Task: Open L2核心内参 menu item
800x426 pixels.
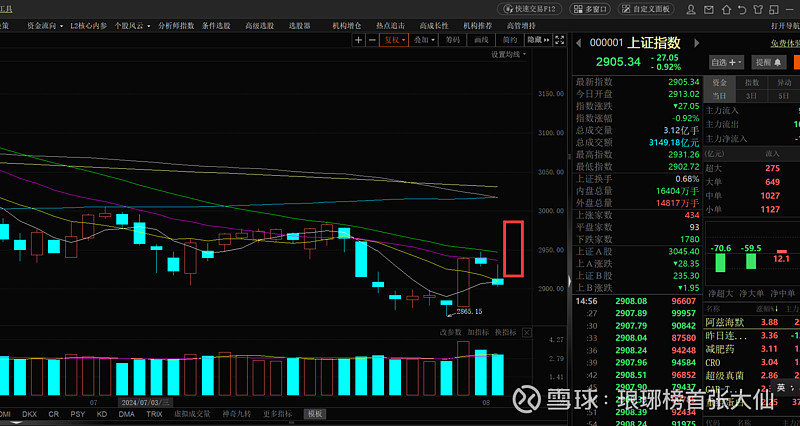Action: (x=88, y=26)
